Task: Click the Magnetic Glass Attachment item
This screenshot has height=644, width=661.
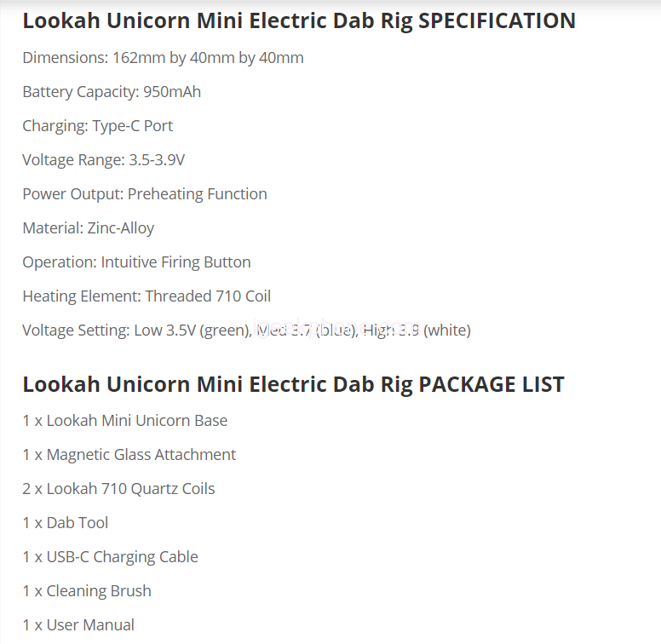Action: coord(129,455)
